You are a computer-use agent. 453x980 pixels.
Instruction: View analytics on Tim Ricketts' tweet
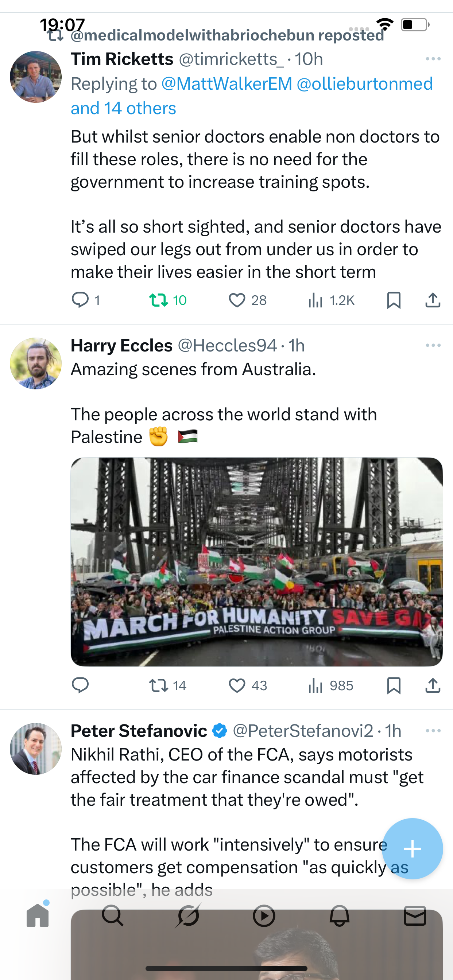click(315, 300)
